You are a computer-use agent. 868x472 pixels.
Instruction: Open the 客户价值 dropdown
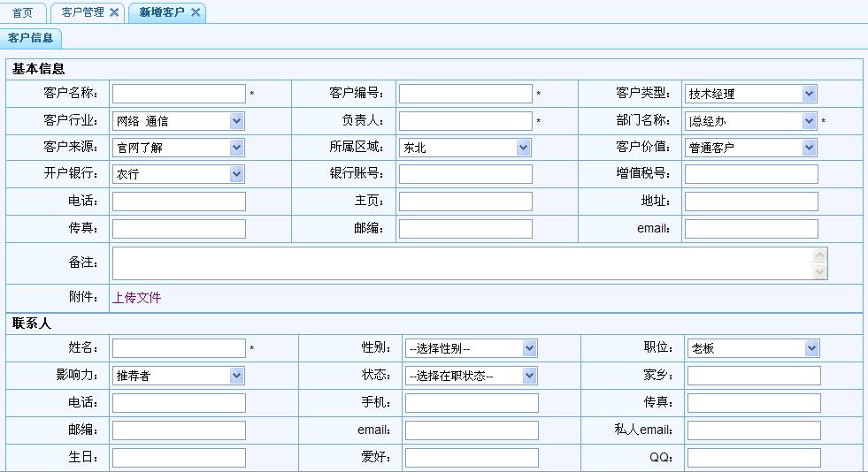click(750, 148)
